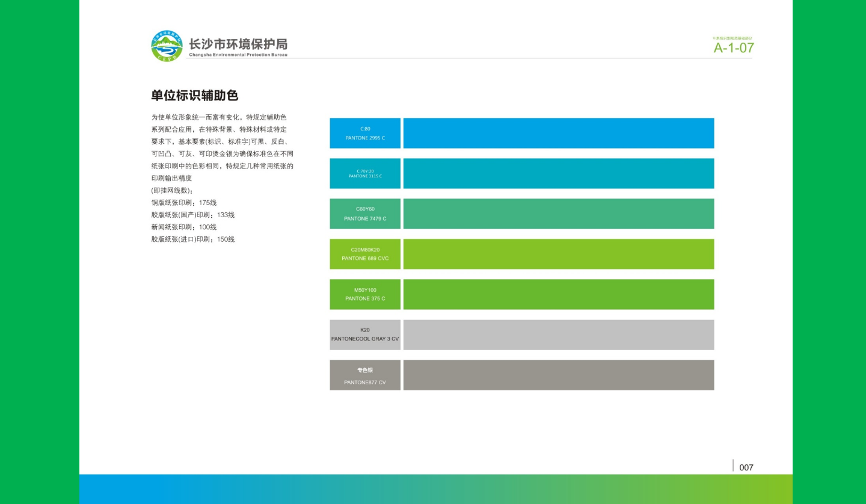Click the PANTONE 7479 C green label block

pos(364,214)
